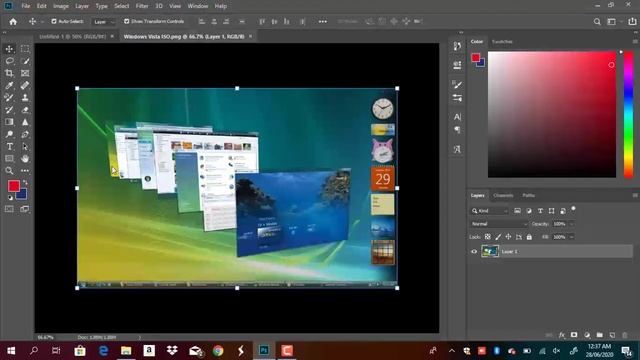Click the Home icon in options bar
640x360 pixels.
point(13,22)
